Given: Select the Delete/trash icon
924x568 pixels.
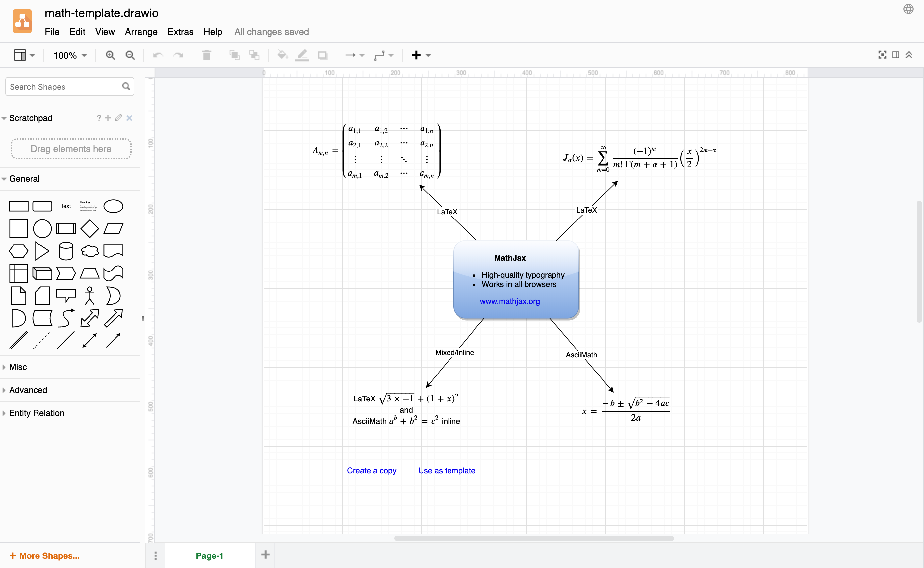Looking at the screenshot, I should (x=207, y=55).
